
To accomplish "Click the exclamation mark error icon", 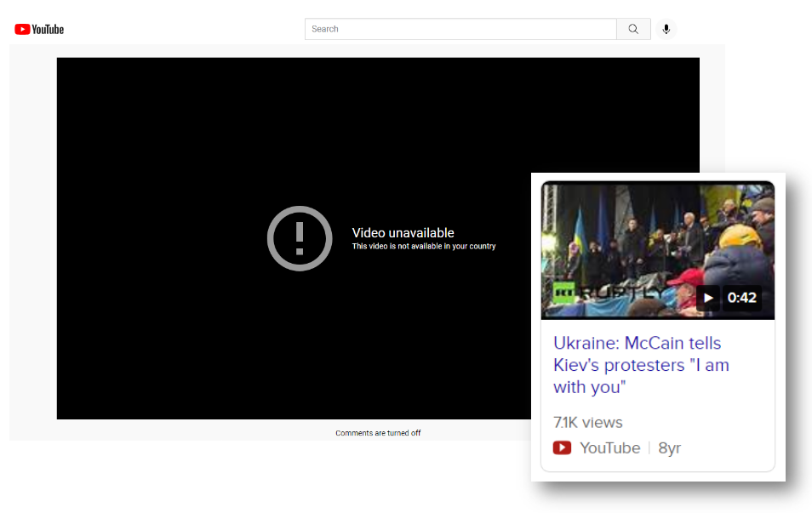I will tap(300, 238).
